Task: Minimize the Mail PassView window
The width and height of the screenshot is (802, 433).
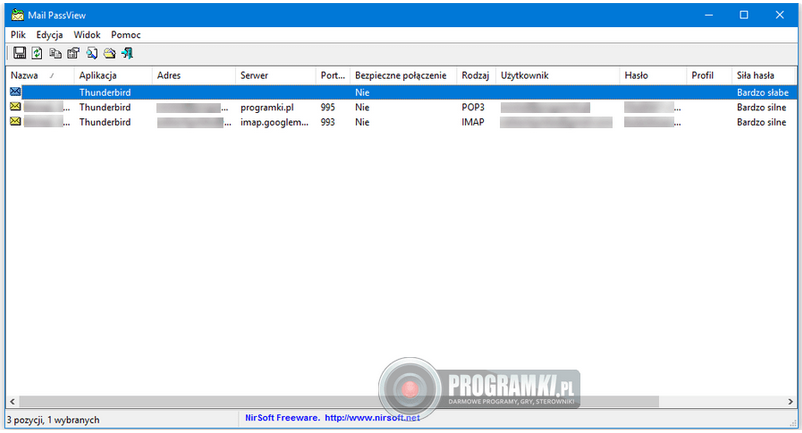Action: click(709, 15)
